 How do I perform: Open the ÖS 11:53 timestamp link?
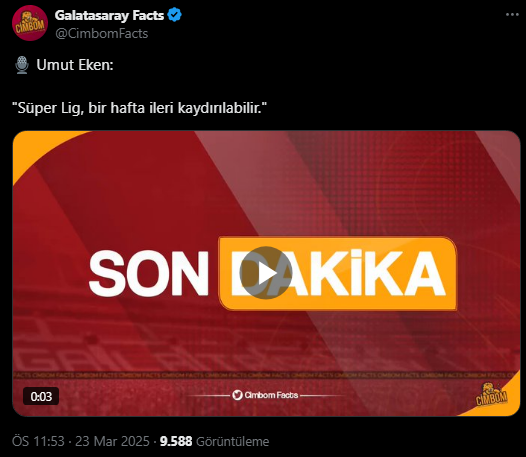coord(38,441)
